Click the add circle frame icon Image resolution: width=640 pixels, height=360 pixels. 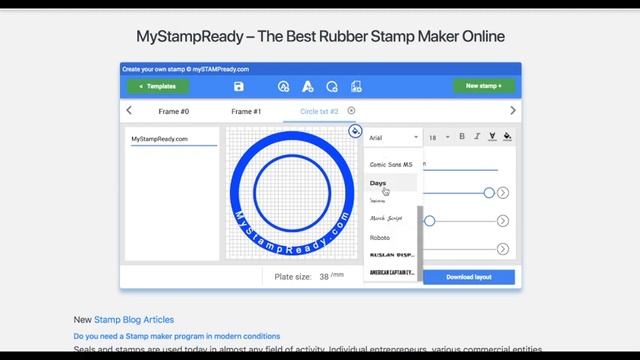(x=332, y=87)
